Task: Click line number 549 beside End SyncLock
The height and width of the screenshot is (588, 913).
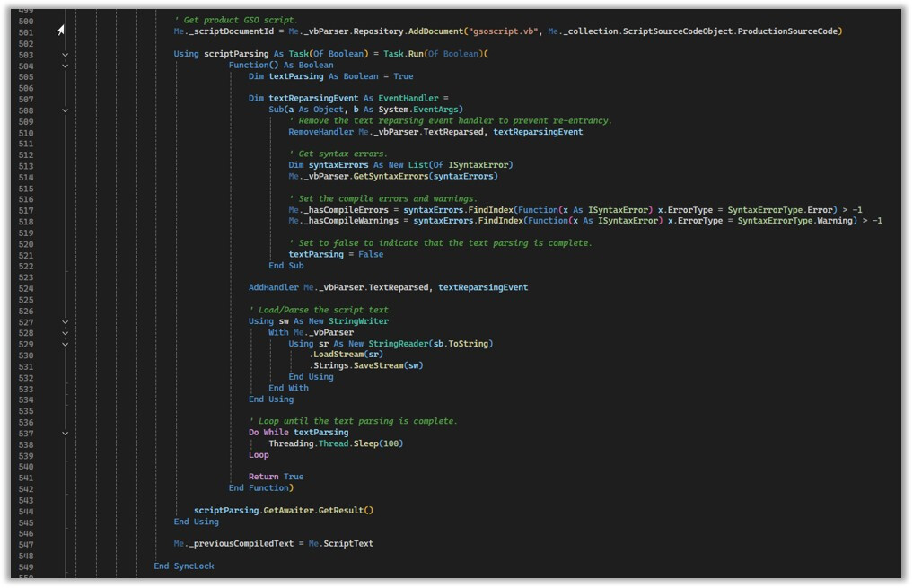Action: [x=26, y=567]
